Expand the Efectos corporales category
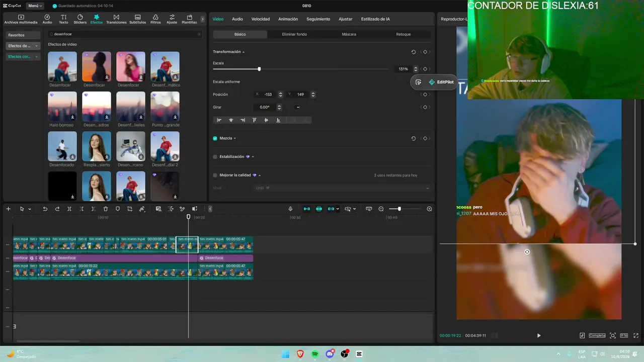Viewport: 644px width, 362px height. [x=23, y=57]
